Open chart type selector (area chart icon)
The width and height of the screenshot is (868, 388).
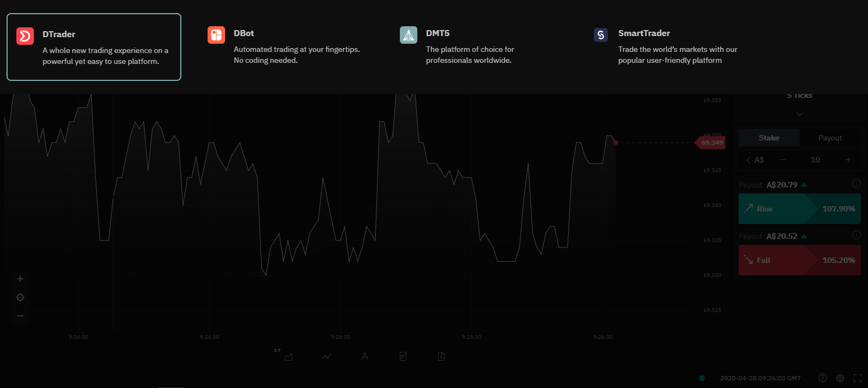click(x=288, y=357)
